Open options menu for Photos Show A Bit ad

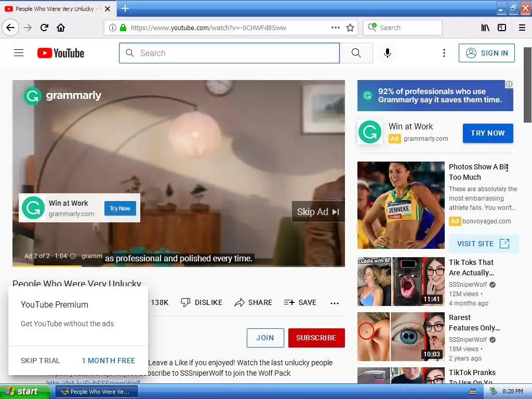507,167
